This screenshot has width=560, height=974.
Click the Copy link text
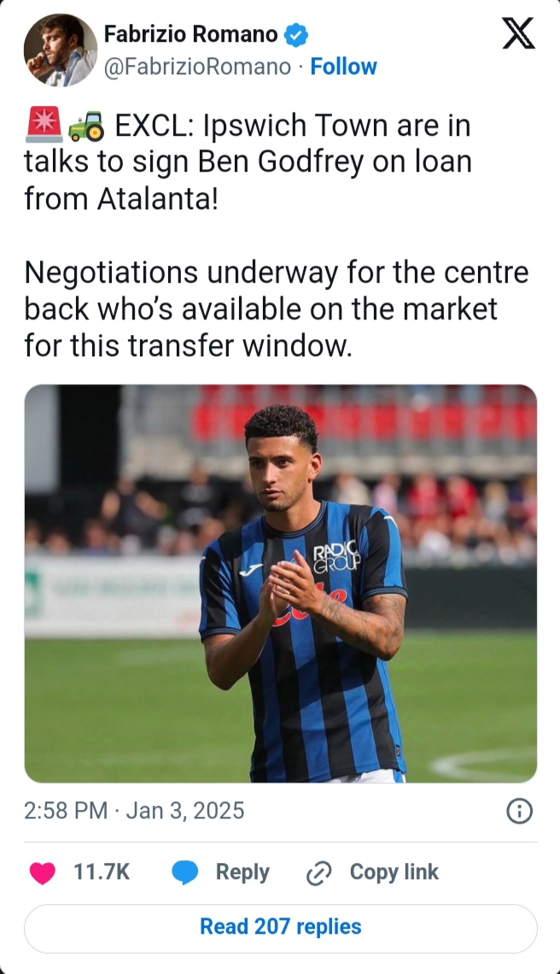pyautogui.click(x=394, y=871)
